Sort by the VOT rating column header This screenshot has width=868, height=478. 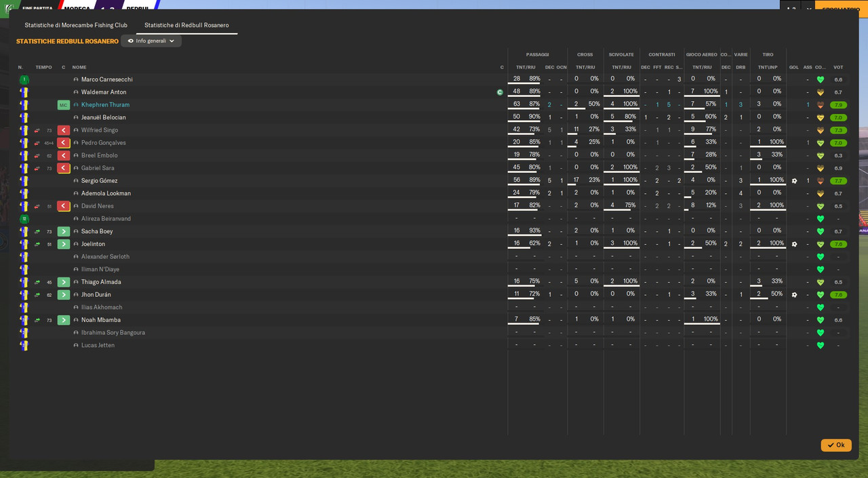[x=838, y=67]
